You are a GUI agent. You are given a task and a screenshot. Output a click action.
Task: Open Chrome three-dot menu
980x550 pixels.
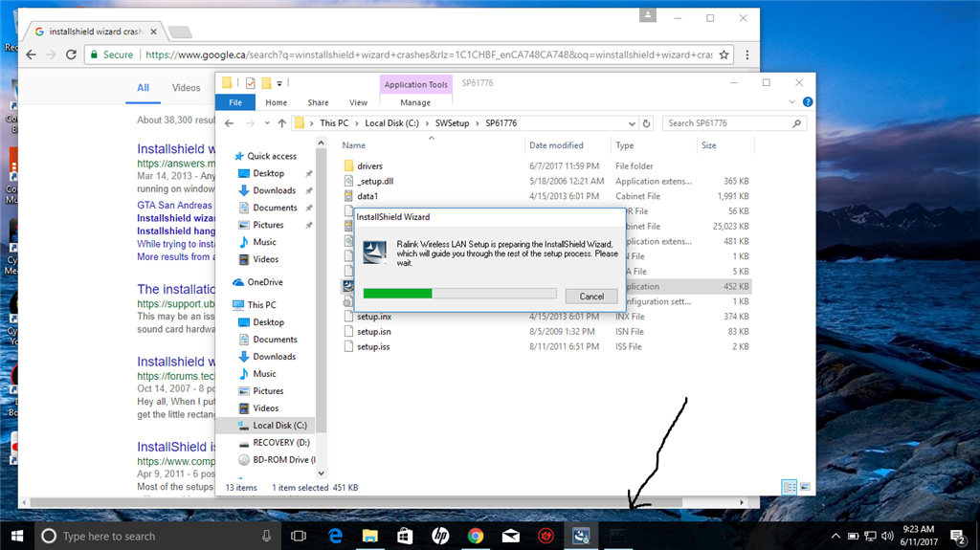click(x=746, y=55)
